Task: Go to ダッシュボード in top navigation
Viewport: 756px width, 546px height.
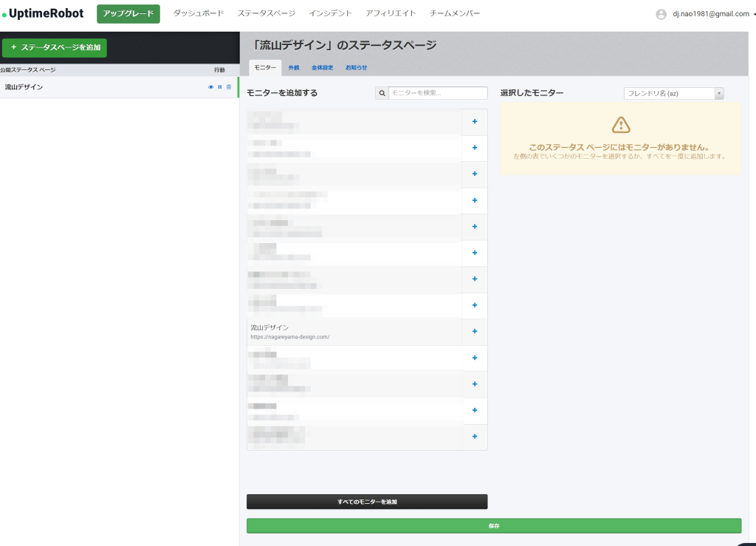Action: 198,13
